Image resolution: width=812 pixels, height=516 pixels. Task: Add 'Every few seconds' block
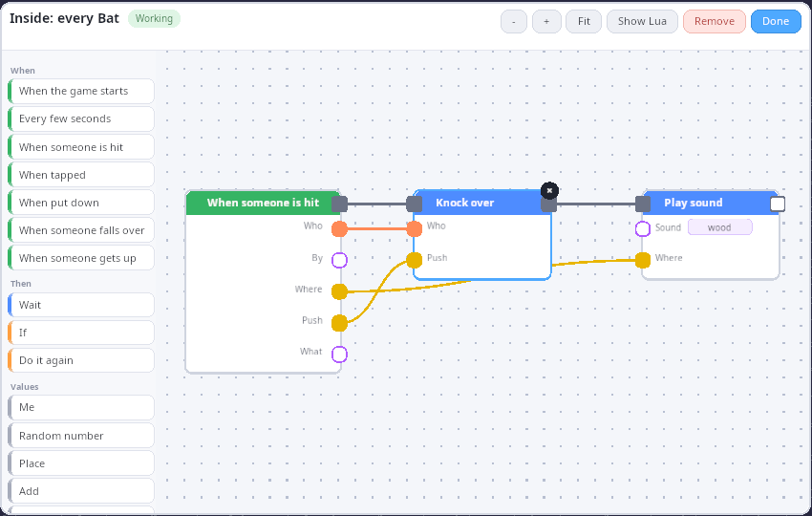coord(81,119)
